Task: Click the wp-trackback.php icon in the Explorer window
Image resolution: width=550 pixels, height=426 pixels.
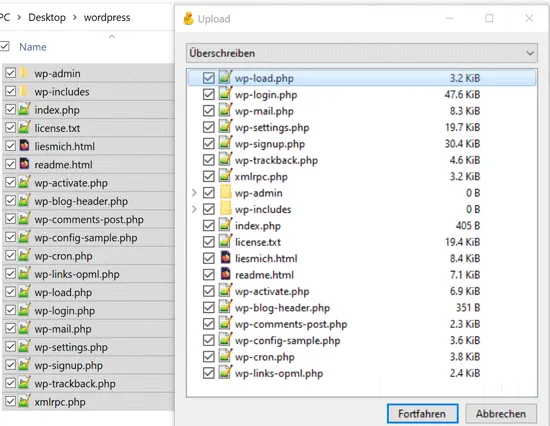Action: point(24,383)
